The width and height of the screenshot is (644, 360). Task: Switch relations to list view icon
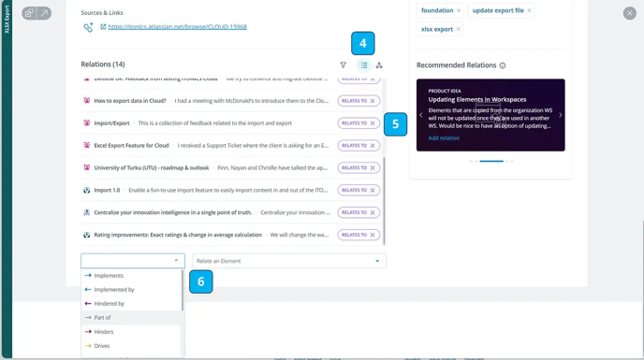tap(364, 65)
